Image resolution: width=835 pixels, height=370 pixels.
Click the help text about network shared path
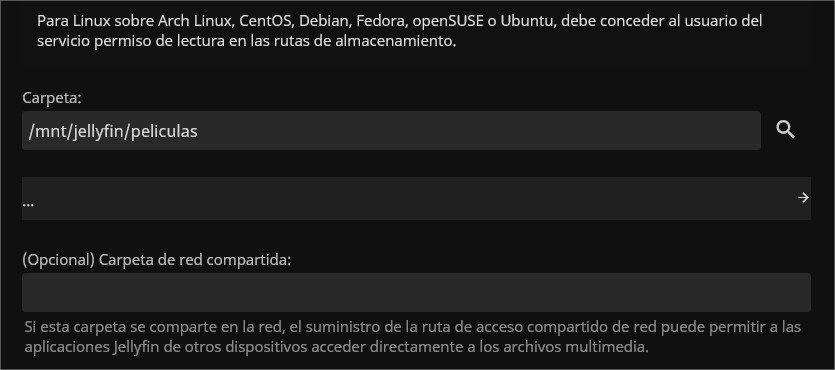pyautogui.click(x=413, y=337)
